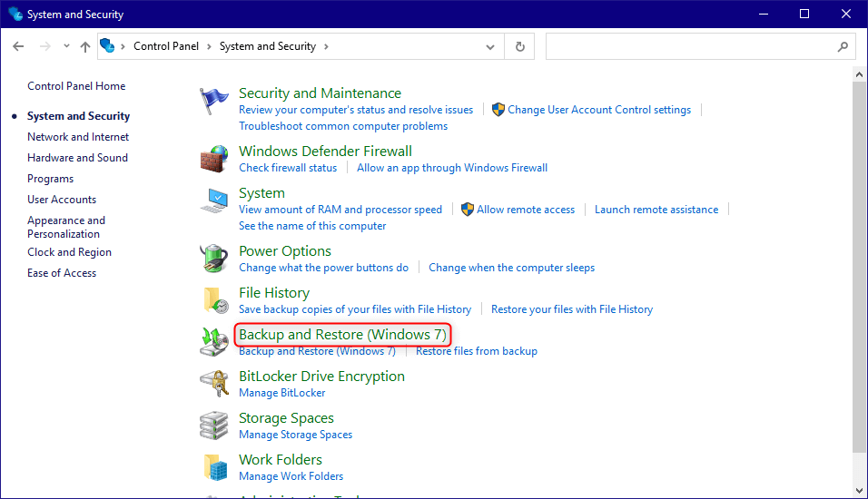Click Allow remote access link
The width and height of the screenshot is (868, 499).
(526, 210)
